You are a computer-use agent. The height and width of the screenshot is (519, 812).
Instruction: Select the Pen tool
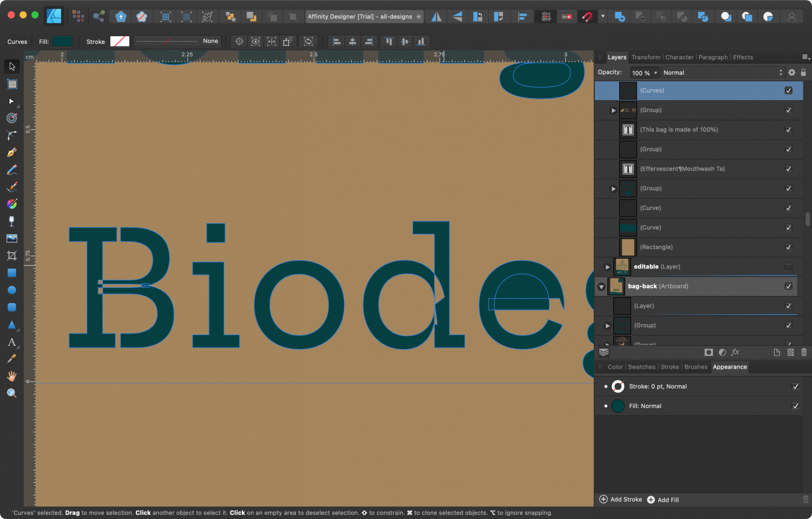pos(11,152)
